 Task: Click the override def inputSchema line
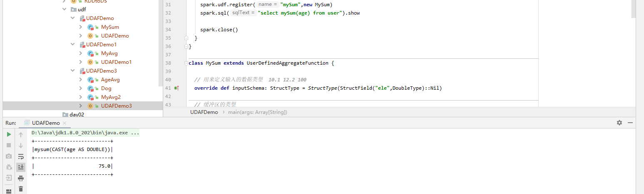[x=318, y=88]
